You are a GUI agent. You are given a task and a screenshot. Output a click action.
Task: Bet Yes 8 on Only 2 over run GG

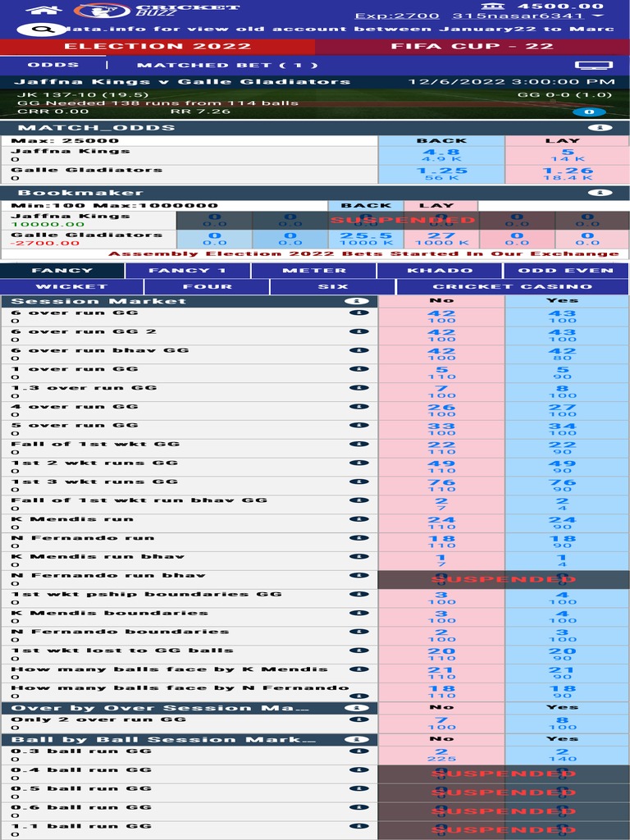(568, 724)
